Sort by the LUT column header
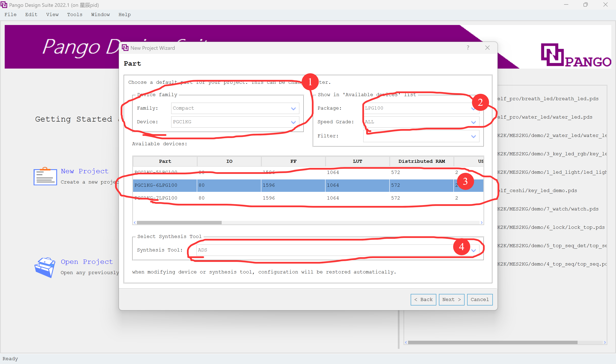 (357, 161)
